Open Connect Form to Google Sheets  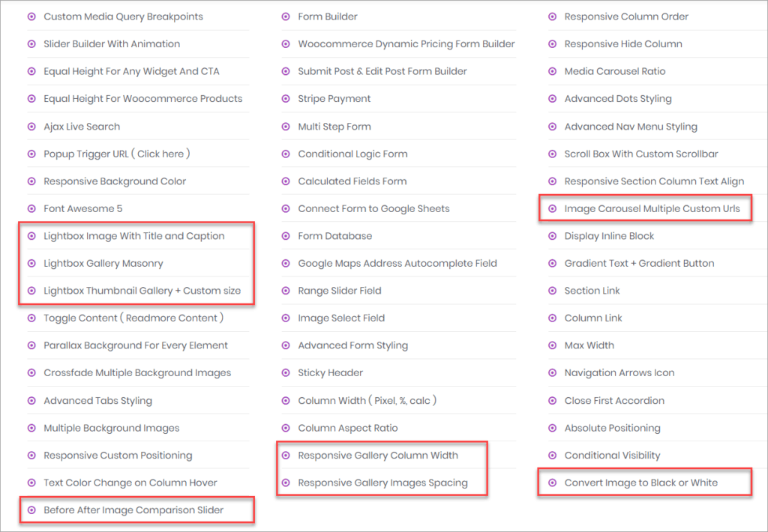click(373, 209)
